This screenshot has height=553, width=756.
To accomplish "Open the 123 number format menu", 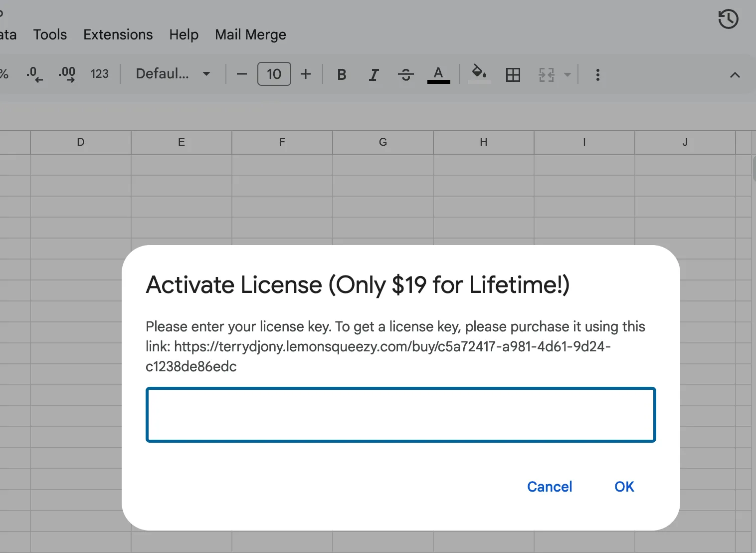I will [99, 74].
